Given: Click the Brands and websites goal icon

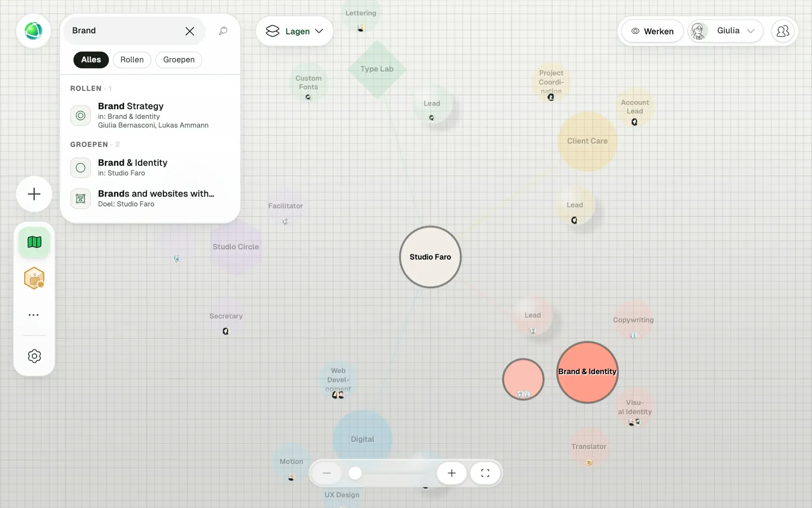Looking at the screenshot, I should pyautogui.click(x=81, y=199).
